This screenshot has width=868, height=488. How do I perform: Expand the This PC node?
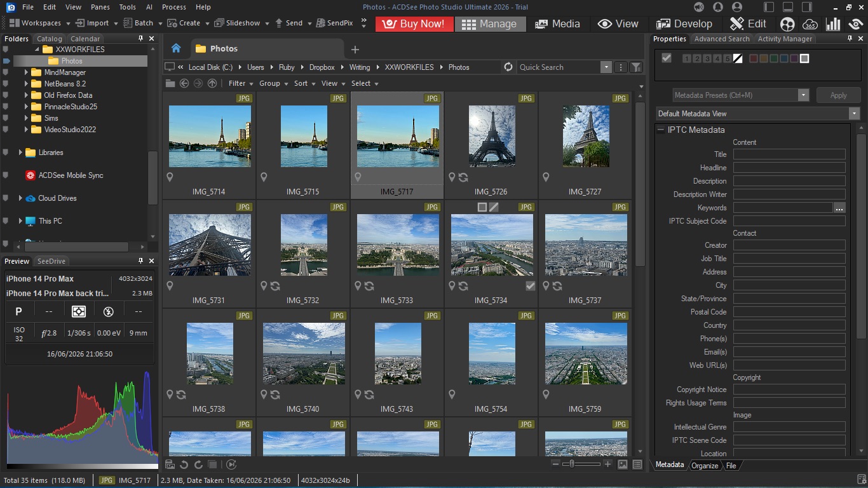20,221
